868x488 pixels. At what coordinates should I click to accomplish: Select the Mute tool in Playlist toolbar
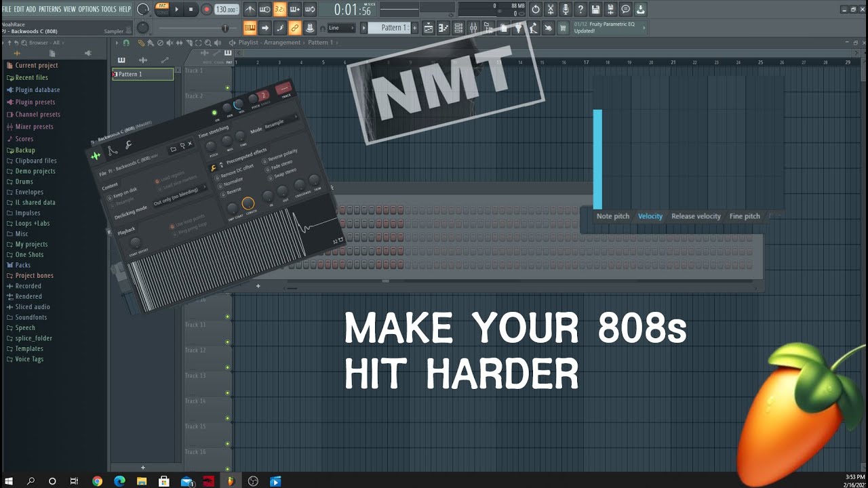click(x=169, y=43)
